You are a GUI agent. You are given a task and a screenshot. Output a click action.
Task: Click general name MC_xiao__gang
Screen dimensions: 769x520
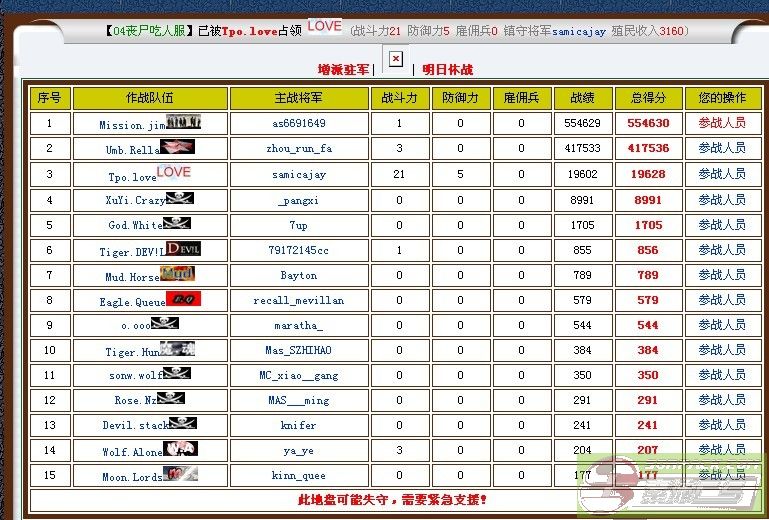[x=299, y=375]
